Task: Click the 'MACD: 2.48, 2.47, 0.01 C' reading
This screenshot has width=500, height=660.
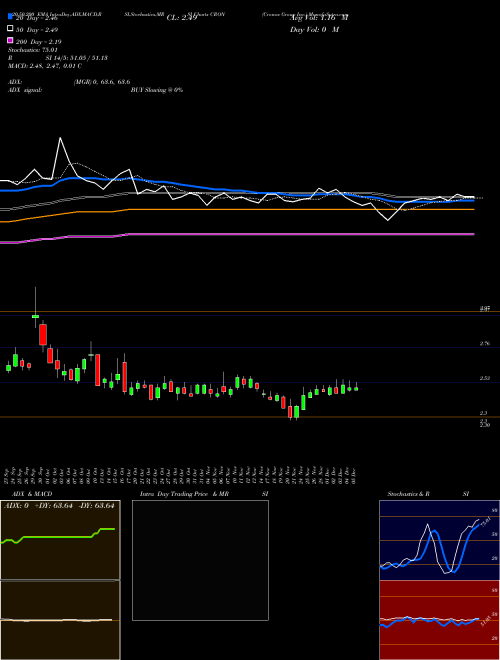Action: (45, 66)
